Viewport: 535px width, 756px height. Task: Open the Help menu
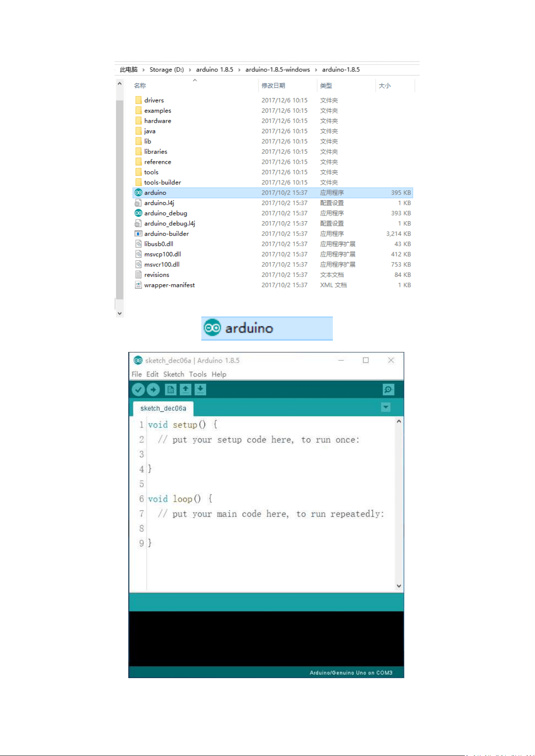click(x=219, y=374)
